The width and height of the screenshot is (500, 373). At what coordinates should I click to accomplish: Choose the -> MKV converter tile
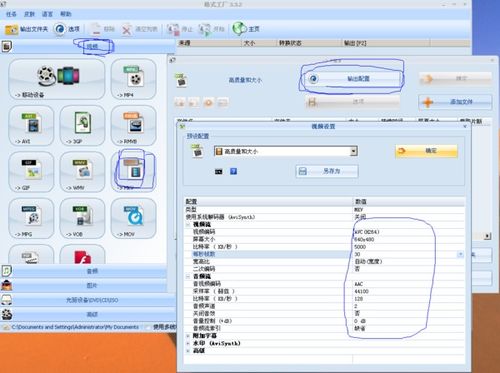(x=134, y=172)
